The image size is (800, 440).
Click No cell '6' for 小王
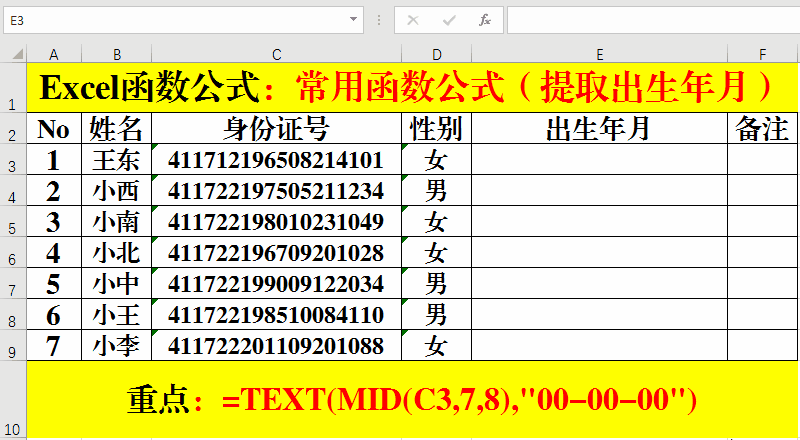tap(54, 314)
